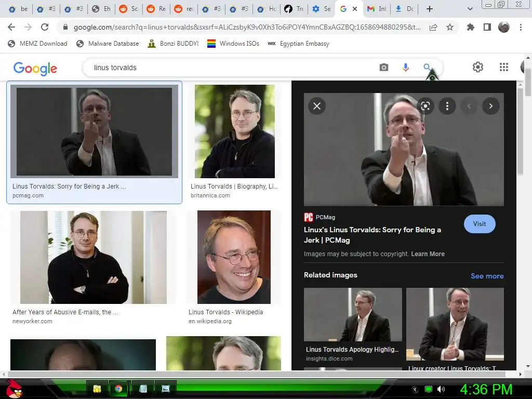Viewport: 532px width, 399px height.
Task: Switch to the Eh globe tab
Action: tap(101, 9)
